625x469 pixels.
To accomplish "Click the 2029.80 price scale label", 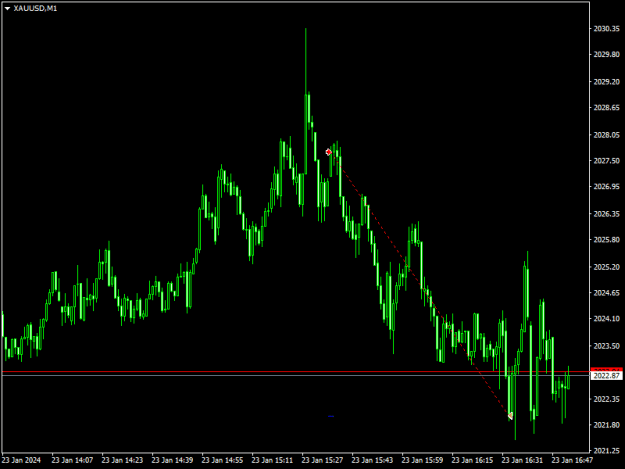I will pyautogui.click(x=607, y=55).
